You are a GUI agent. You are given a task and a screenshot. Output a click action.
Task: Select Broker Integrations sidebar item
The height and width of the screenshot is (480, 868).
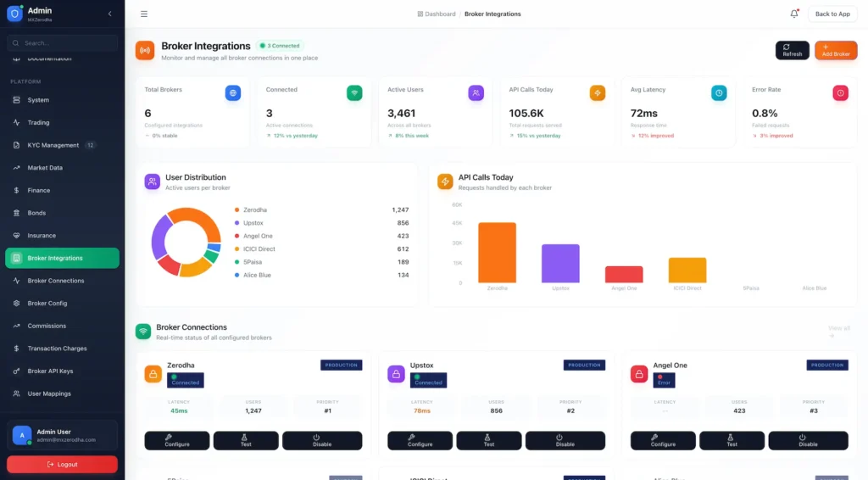(x=62, y=258)
